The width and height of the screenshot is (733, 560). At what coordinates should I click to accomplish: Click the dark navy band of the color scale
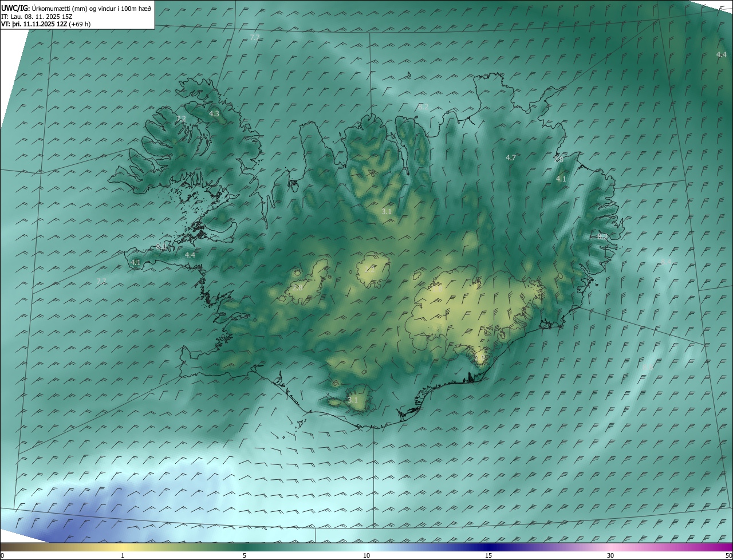pyautogui.click(x=488, y=547)
